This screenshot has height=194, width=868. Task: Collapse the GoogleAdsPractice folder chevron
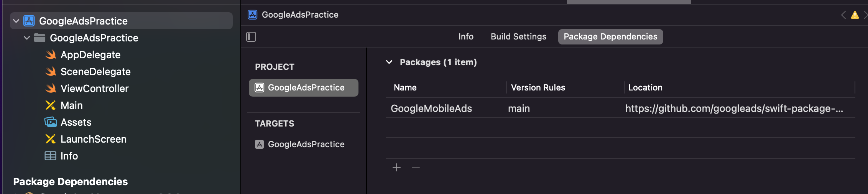27,38
